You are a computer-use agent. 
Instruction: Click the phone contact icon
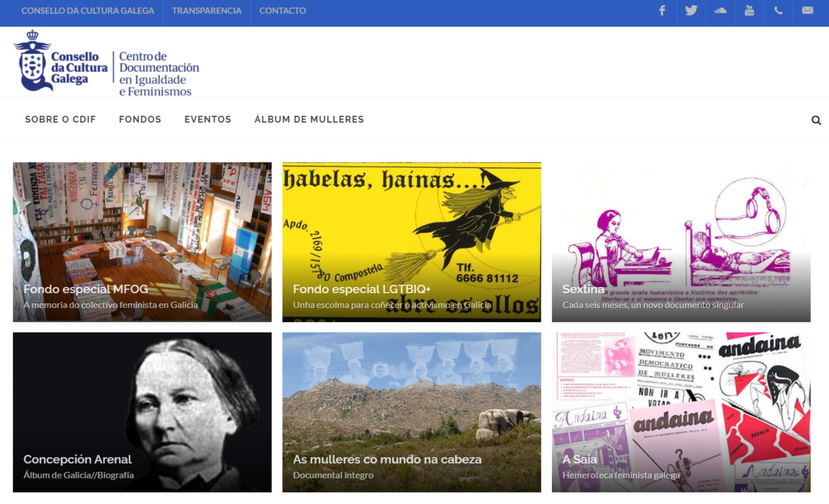tap(778, 10)
